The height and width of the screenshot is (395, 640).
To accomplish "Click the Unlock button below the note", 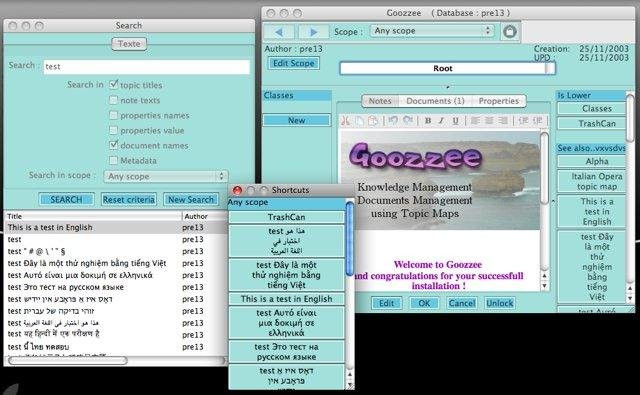I will 500,303.
